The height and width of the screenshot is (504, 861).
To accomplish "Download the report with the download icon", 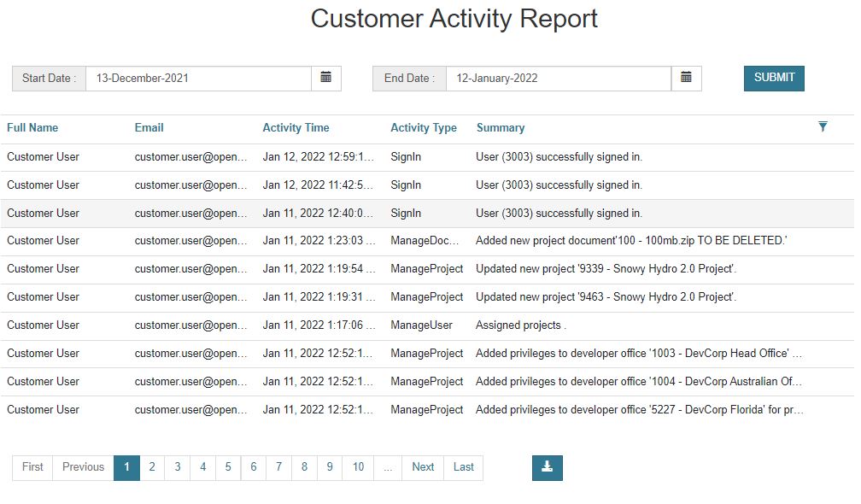I will coord(547,467).
